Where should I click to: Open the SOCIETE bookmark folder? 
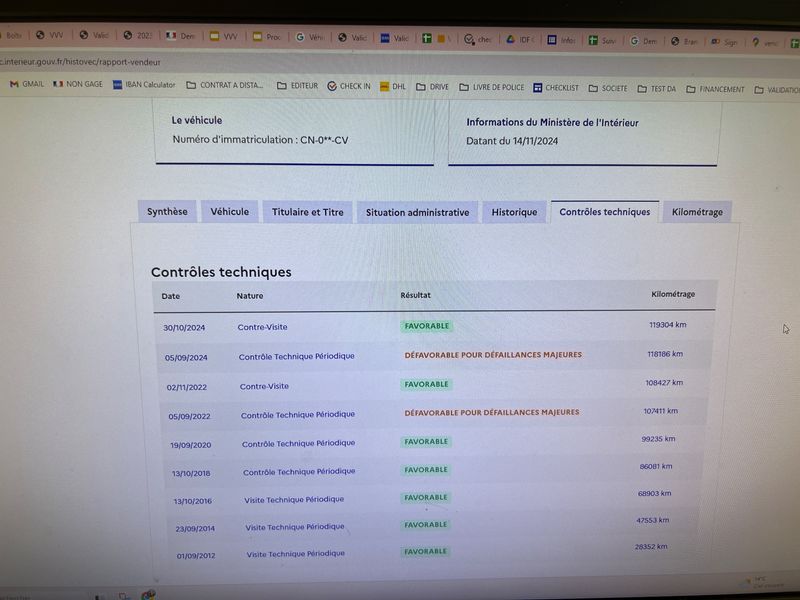[x=608, y=88]
